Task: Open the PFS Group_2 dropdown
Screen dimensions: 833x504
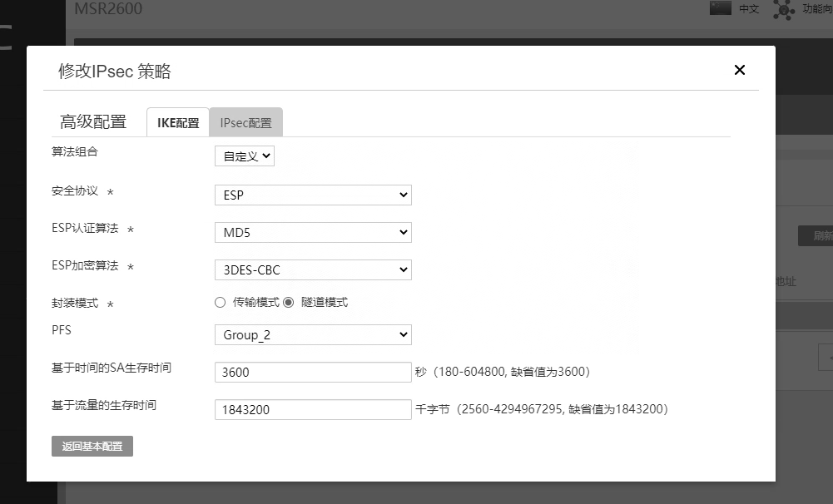Action: point(313,334)
